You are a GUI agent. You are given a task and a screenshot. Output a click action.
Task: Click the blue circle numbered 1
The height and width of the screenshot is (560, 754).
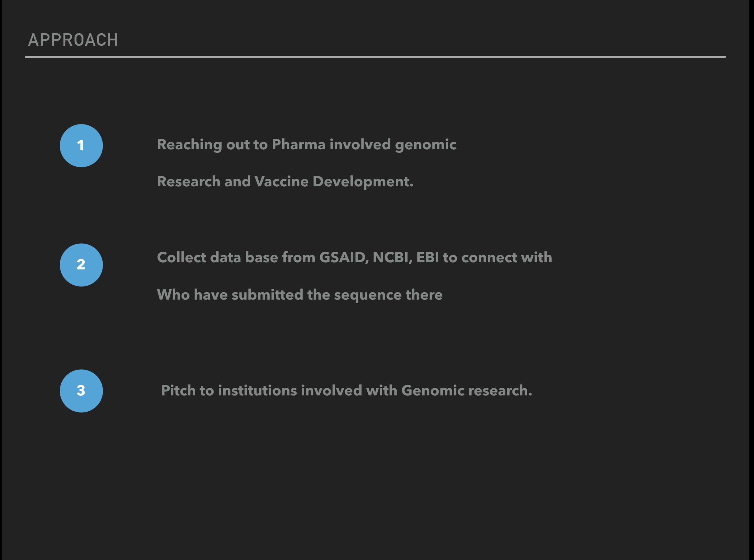[81, 145]
